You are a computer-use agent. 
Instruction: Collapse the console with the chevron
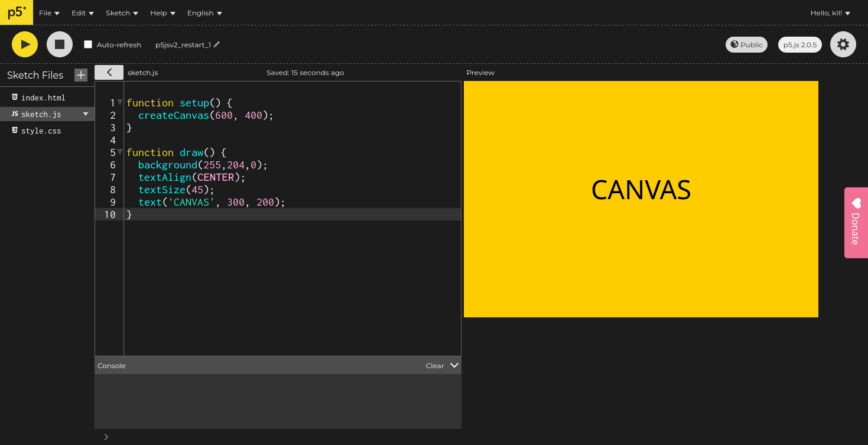(x=454, y=365)
